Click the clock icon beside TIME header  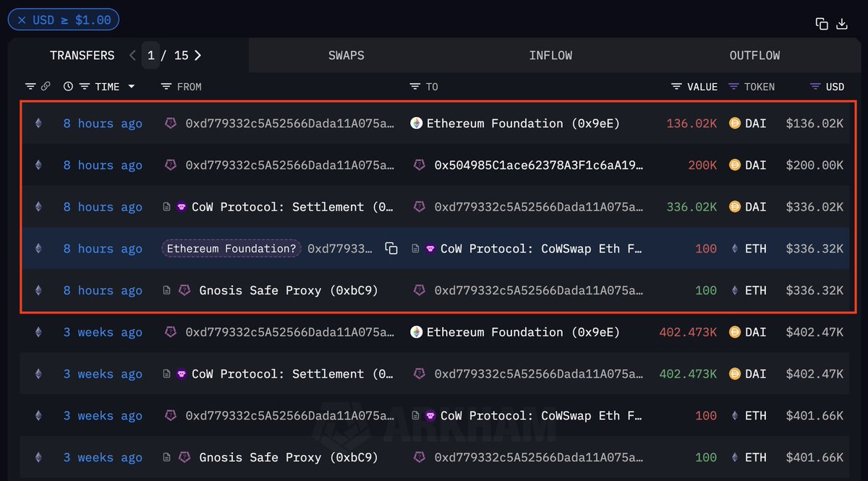pyautogui.click(x=68, y=87)
